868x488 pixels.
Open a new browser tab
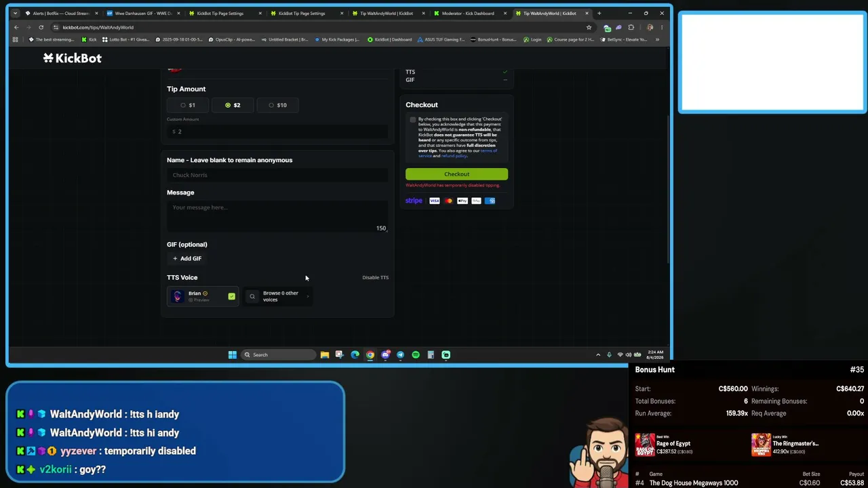tap(599, 13)
